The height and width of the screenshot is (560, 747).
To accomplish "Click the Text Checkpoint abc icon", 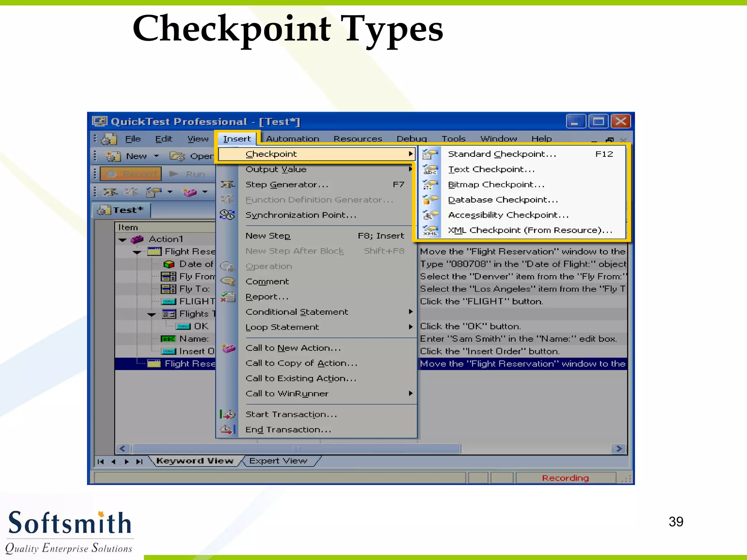I will [x=430, y=170].
